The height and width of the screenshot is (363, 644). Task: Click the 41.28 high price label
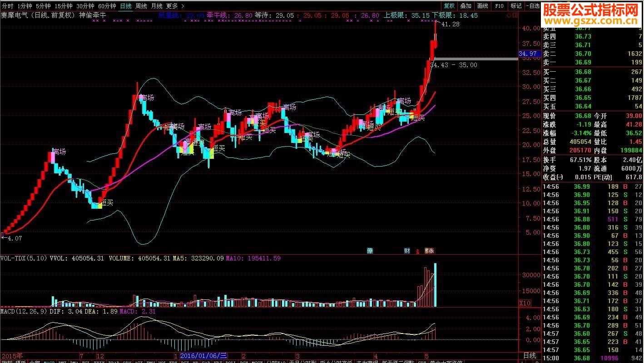tap(450, 25)
